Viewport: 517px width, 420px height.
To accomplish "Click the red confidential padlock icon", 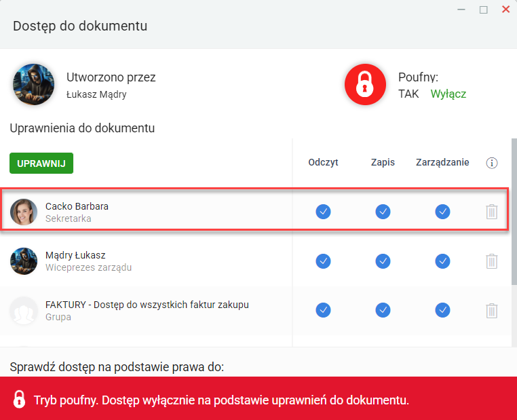I will tap(365, 84).
